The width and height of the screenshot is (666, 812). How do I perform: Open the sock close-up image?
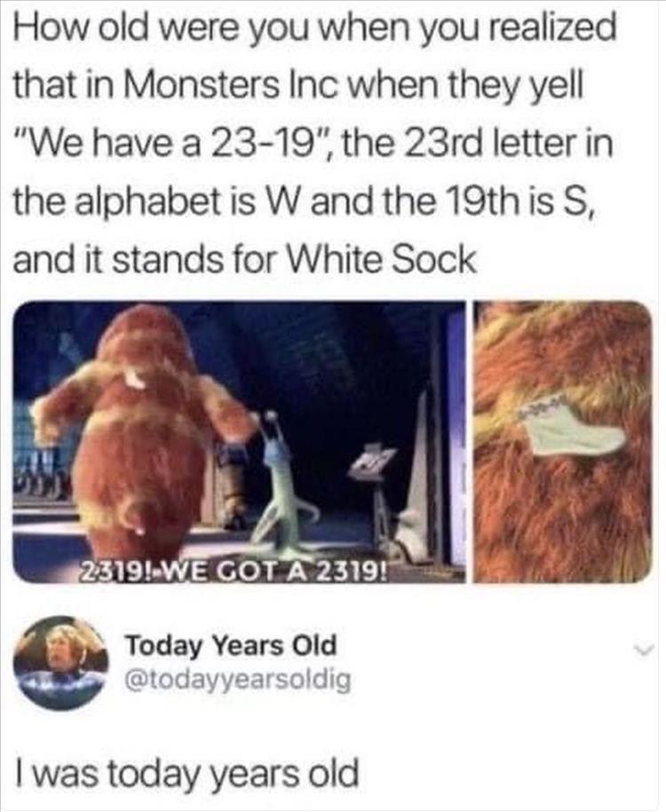pos(563,442)
